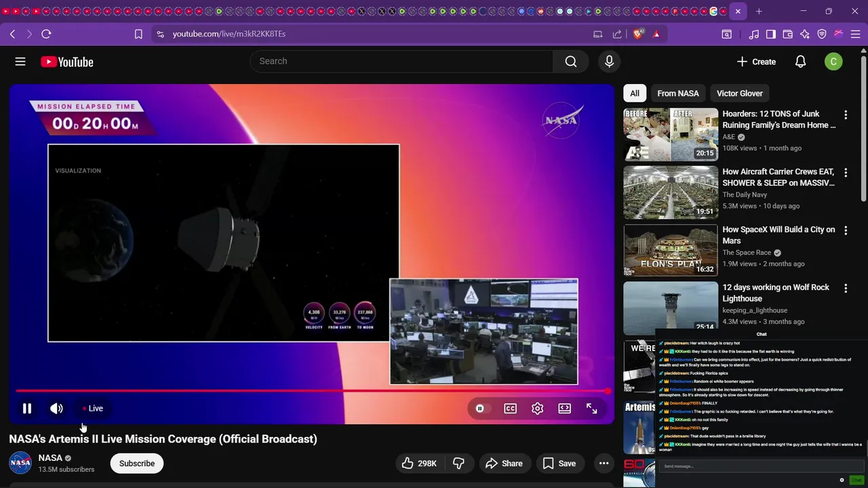The height and width of the screenshot is (488, 868).
Task: Open Brave VPN shield icon
Action: pos(822,34)
